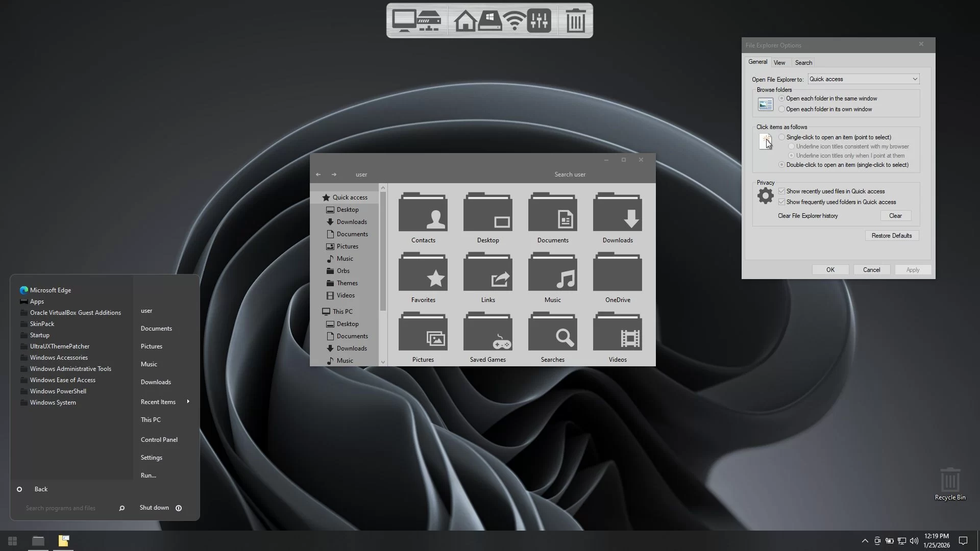The width and height of the screenshot is (980, 551).
Task: Show hidden system tray icons chevron
Action: pyautogui.click(x=865, y=541)
